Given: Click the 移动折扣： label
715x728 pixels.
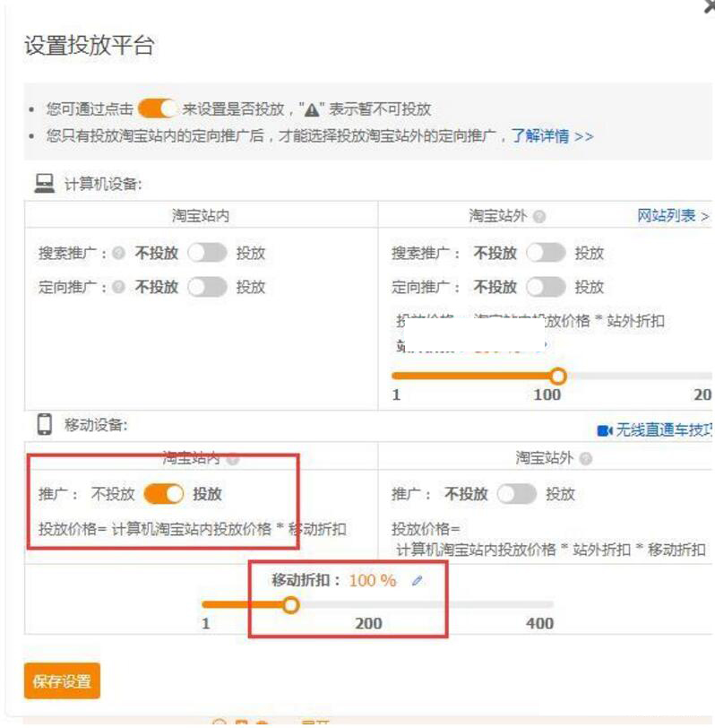Looking at the screenshot, I should point(306,580).
